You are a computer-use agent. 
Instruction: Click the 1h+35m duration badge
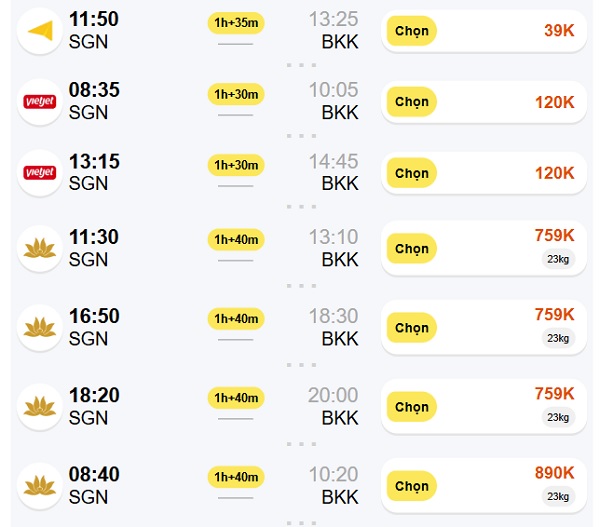236,23
